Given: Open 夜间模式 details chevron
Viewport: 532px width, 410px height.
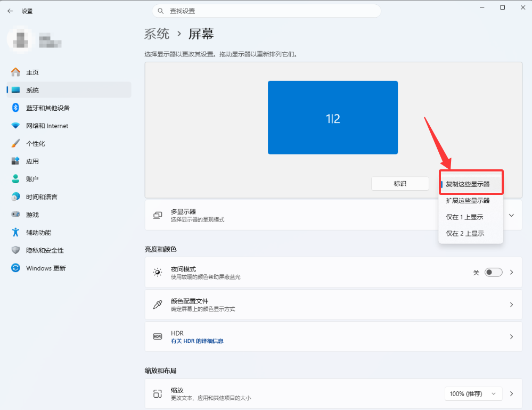Looking at the screenshot, I should [x=511, y=272].
